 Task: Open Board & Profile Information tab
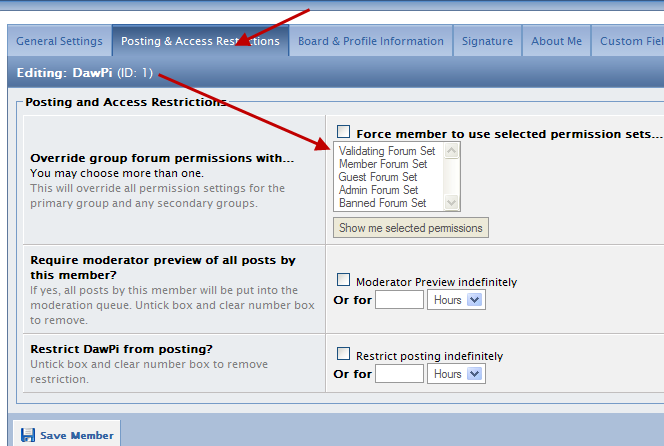click(x=370, y=41)
